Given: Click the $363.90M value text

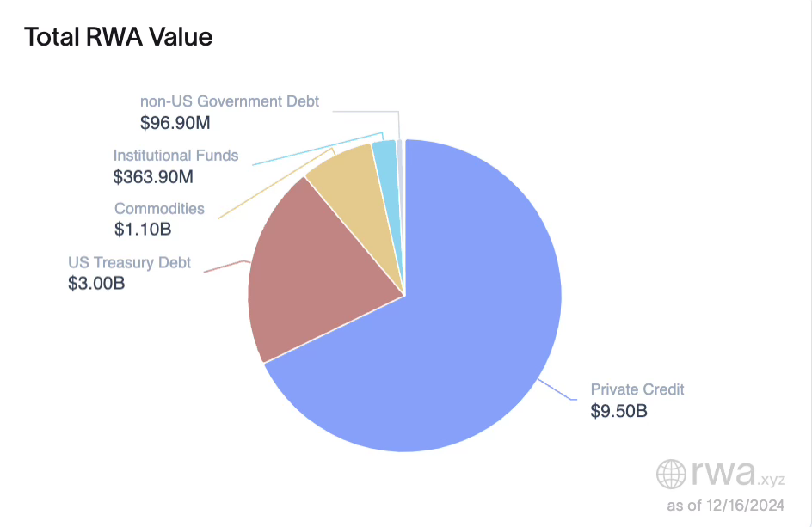Looking at the screenshot, I should tap(153, 177).
